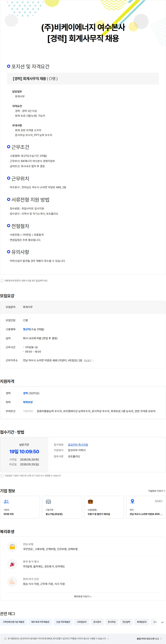Select the 사무담당자 tag
166x644 pixels.
(x=82, y=622)
